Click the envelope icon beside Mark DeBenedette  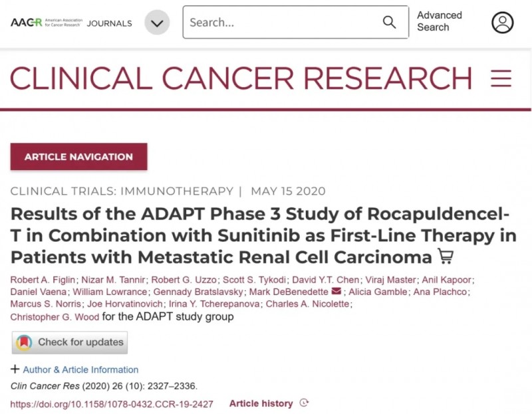coord(336,291)
